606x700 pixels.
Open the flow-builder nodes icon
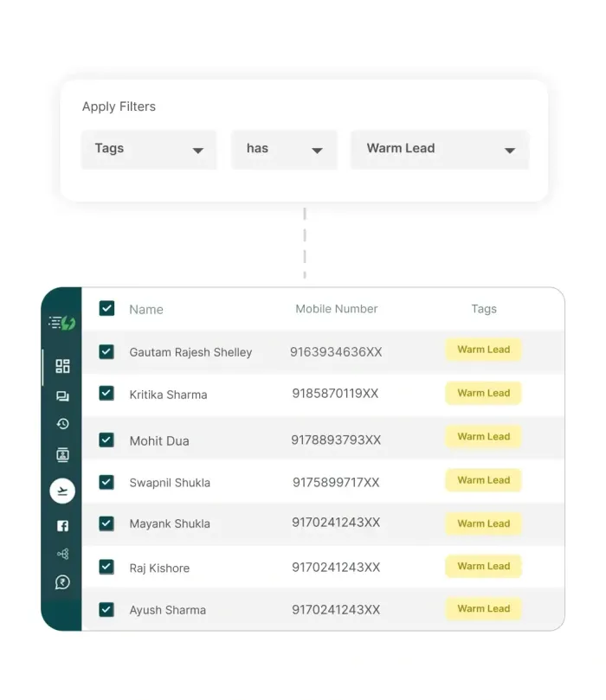click(62, 554)
